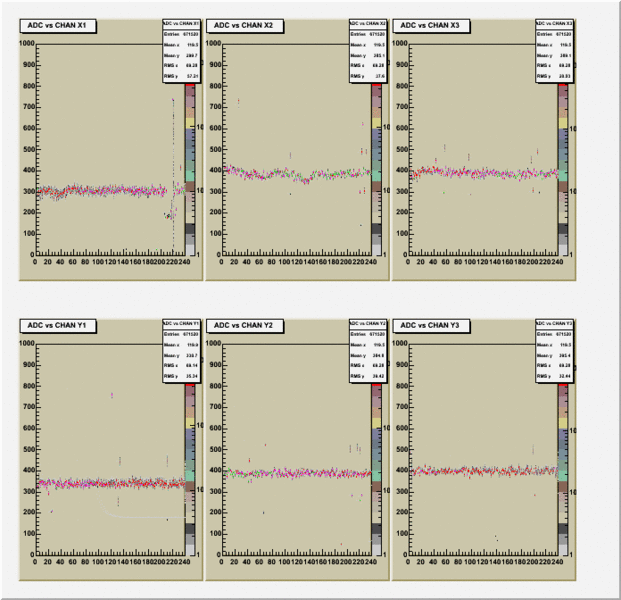
Task: Click the 700 label on Y1 vertical axis
Action: coord(29,407)
